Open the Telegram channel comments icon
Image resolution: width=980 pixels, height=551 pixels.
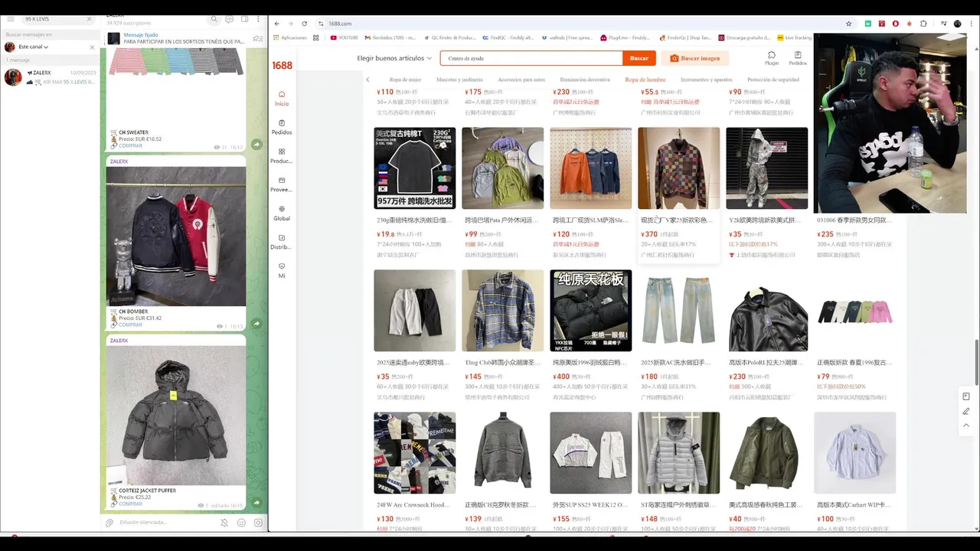pyautogui.click(x=229, y=19)
